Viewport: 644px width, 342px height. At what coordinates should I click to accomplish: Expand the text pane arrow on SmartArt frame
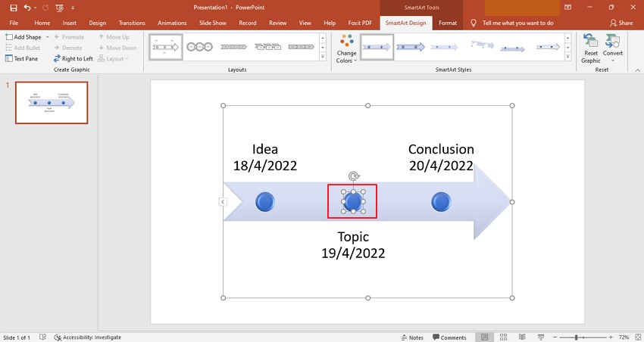click(222, 201)
